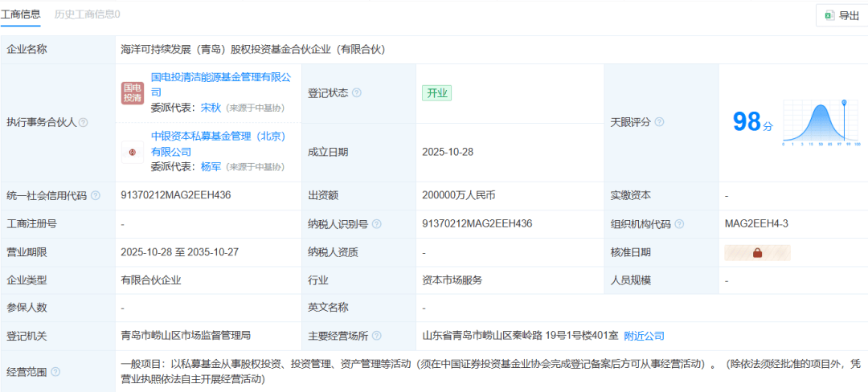Click help icon beside 执行事务合伙人
The image size is (868, 392).
point(84,123)
